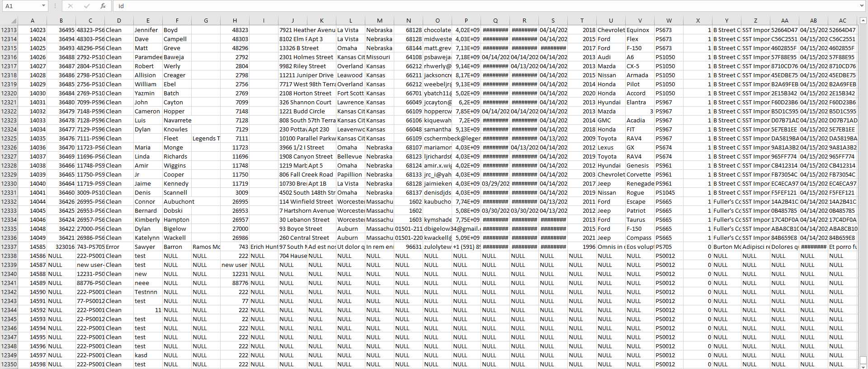Image resolution: width=868 pixels, height=369 pixels.
Task: Click the Taurus model cell
Action: pos(640,220)
